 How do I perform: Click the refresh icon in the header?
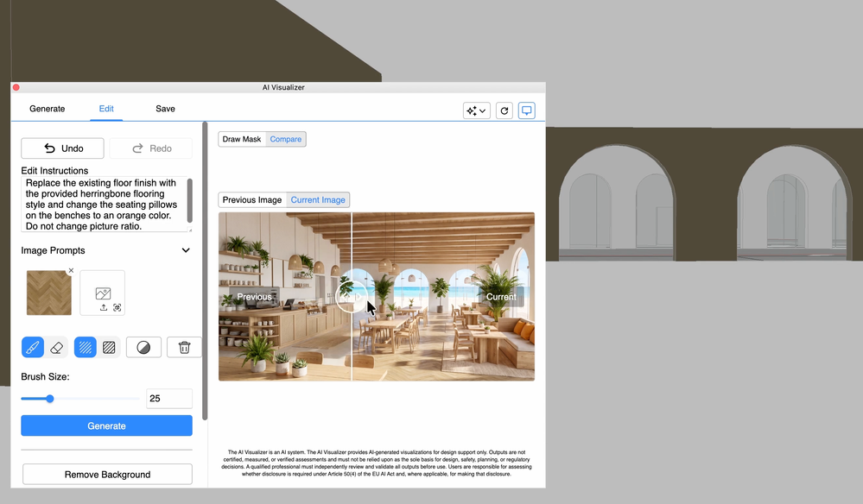click(504, 110)
